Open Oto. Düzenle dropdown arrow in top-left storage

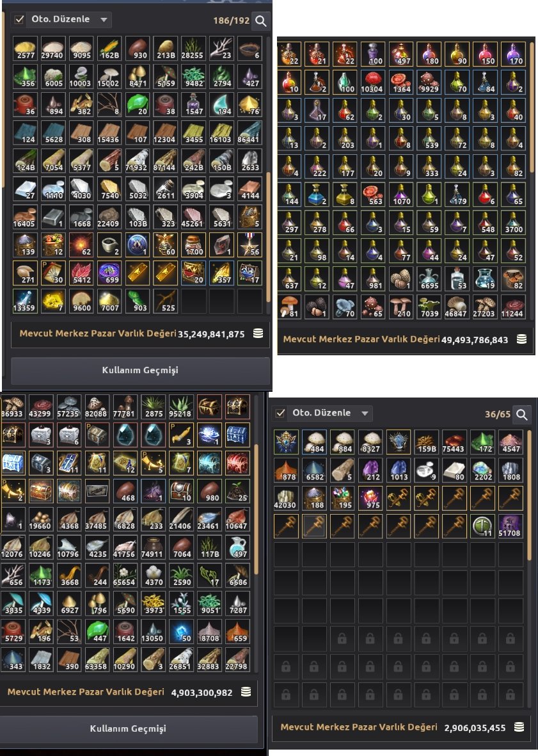coord(104,20)
